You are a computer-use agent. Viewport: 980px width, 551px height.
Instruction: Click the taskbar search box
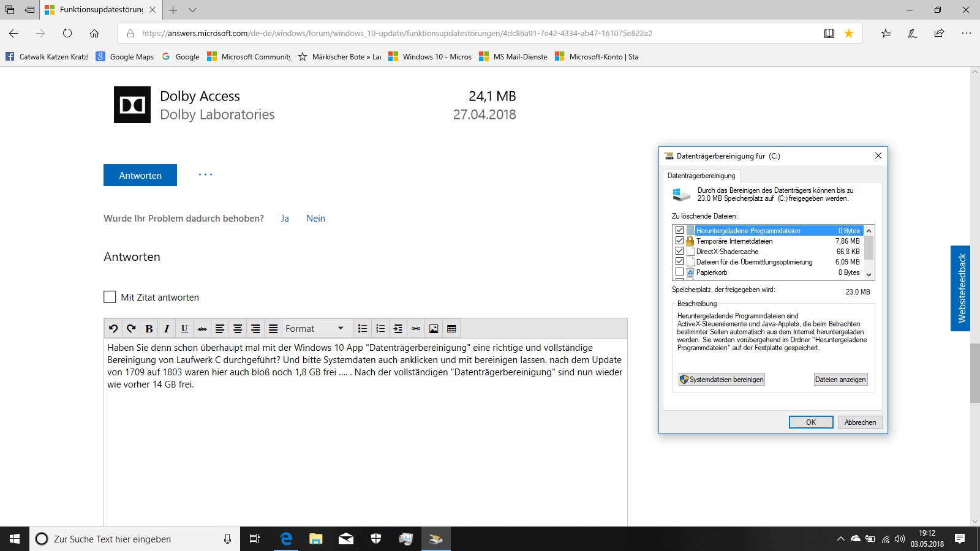[135, 539]
